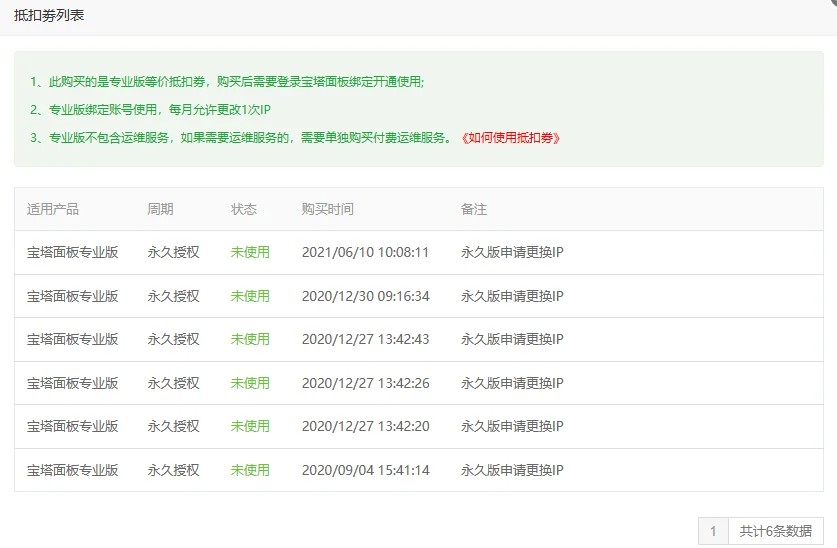Click 宝塔面板专业版 in the 2020/12/27 13:42:43 row

pos(72,339)
